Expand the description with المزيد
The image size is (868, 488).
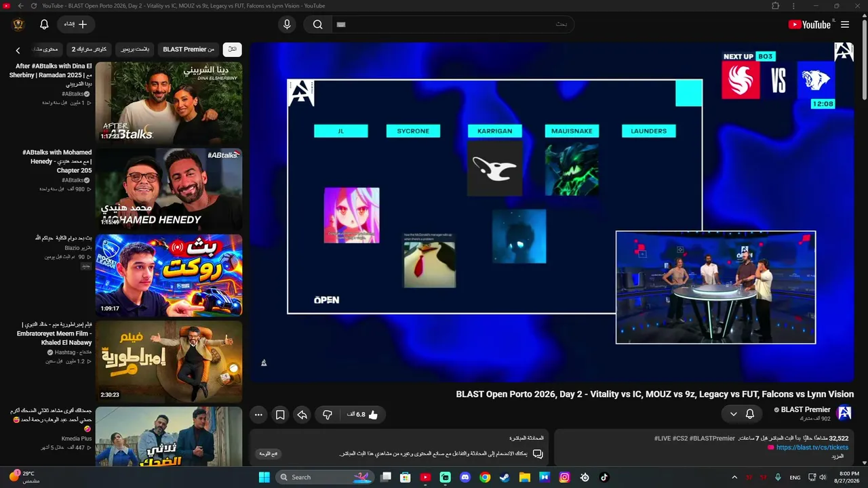838,457
